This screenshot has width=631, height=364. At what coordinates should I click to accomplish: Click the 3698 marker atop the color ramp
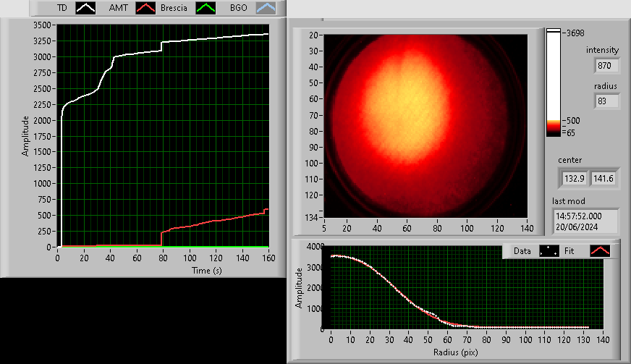pyautogui.click(x=576, y=33)
